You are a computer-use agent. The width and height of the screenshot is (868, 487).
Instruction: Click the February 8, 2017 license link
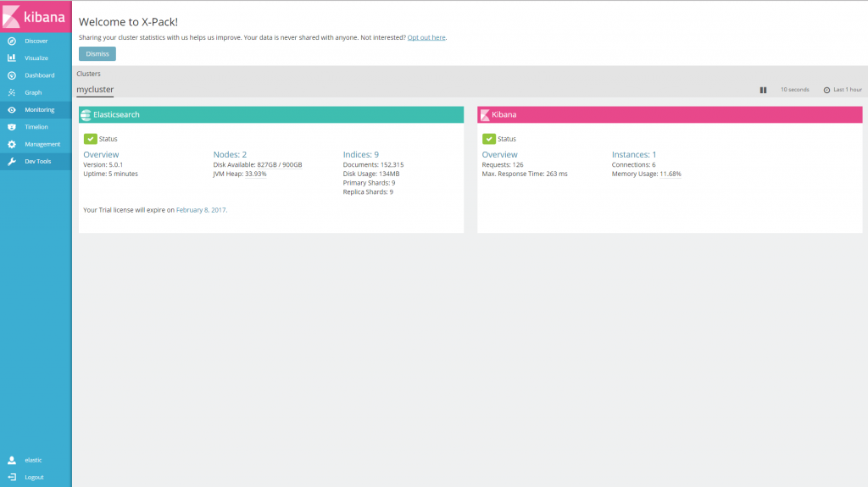[x=202, y=210]
